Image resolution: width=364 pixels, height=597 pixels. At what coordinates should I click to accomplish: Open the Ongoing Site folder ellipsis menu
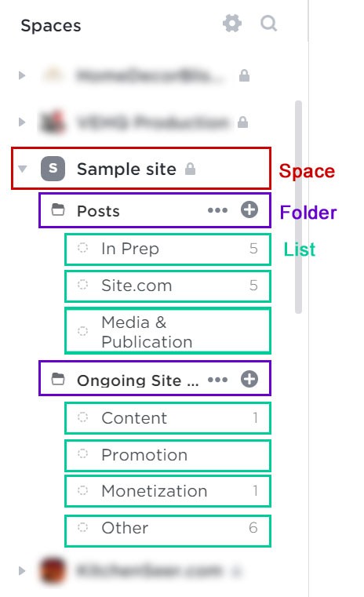[217, 380]
